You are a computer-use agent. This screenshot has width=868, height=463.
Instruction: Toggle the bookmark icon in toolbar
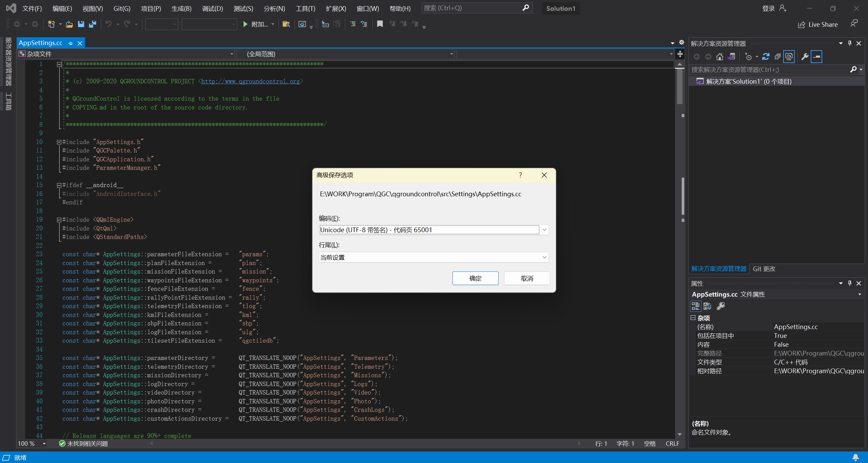tap(380, 24)
